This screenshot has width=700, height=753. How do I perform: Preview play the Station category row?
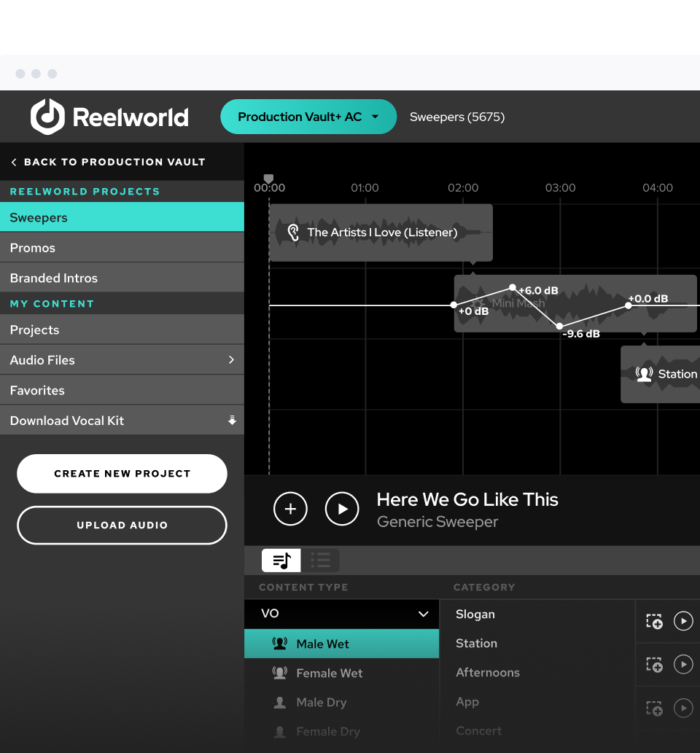tap(683, 664)
